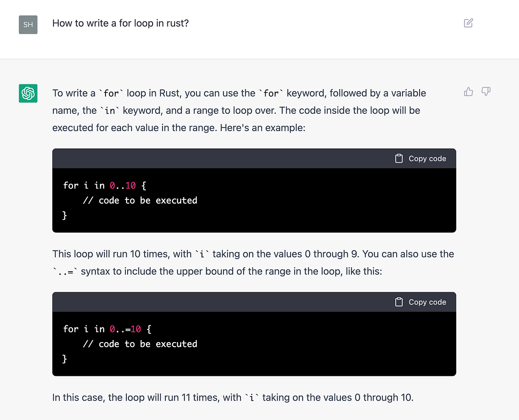Rate the answer positively with thumbs up

[468, 92]
